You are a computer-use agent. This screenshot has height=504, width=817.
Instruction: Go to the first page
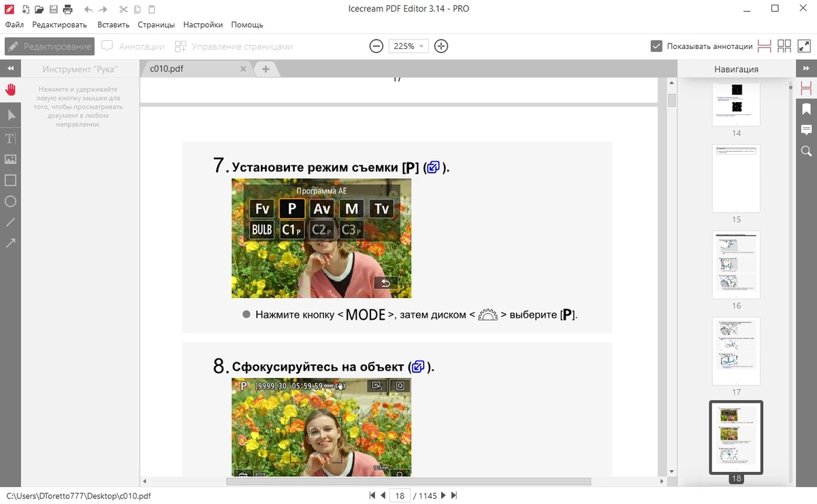372,496
